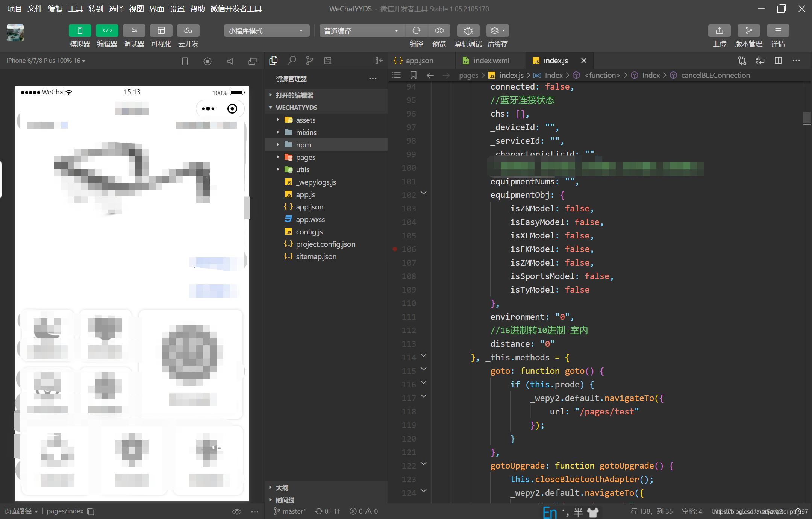The width and height of the screenshot is (812, 519).
Task: Expand the pages folder
Action: click(x=326, y=157)
